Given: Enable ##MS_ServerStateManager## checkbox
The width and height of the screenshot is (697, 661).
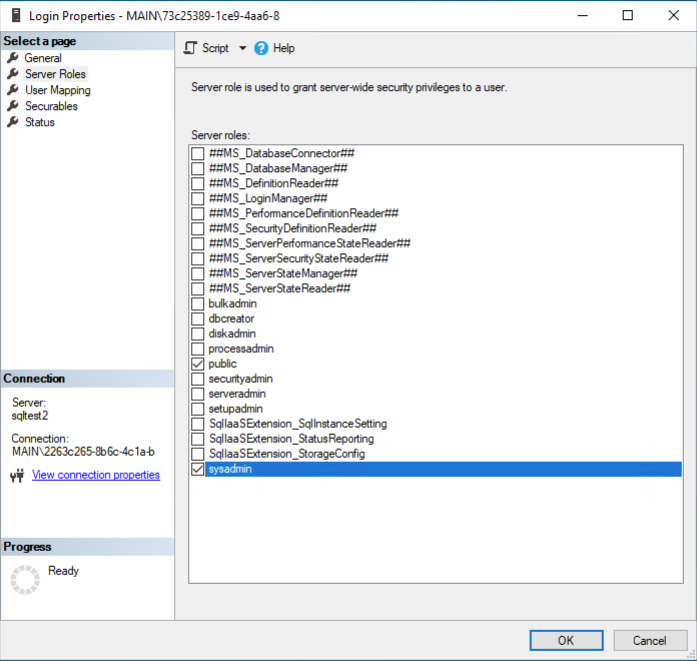Looking at the screenshot, I should [197, 273].
